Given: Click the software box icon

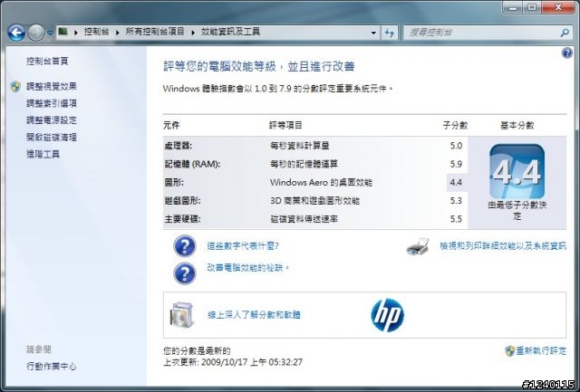Looking at the screenshot, I should (x=181, y=315).
